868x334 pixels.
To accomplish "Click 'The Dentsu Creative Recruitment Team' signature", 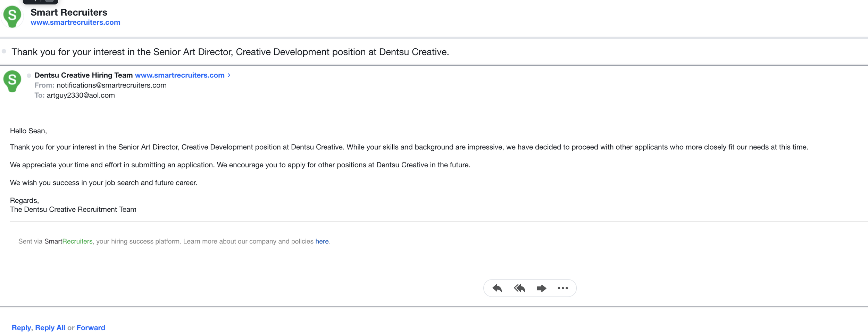I will [73, 209].
